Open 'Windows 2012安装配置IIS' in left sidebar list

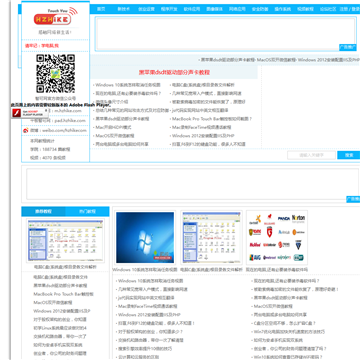[x=62, y=311]
